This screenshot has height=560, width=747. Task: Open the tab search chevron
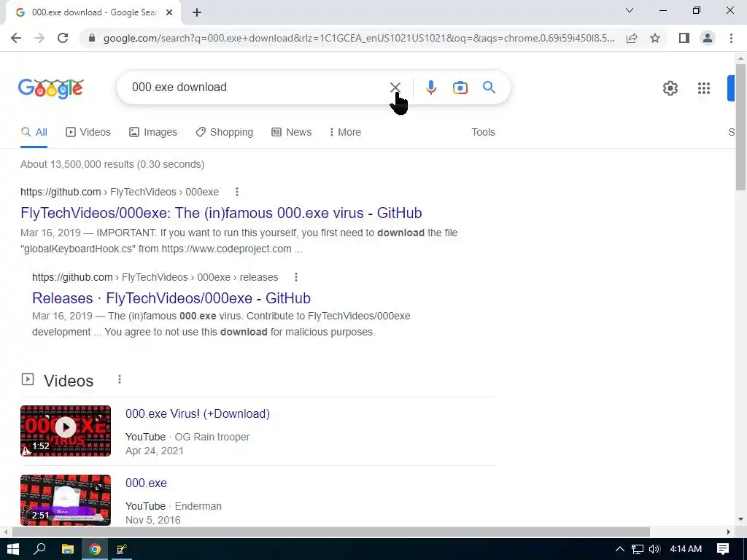pyautogui.click(x=630, y=10)
